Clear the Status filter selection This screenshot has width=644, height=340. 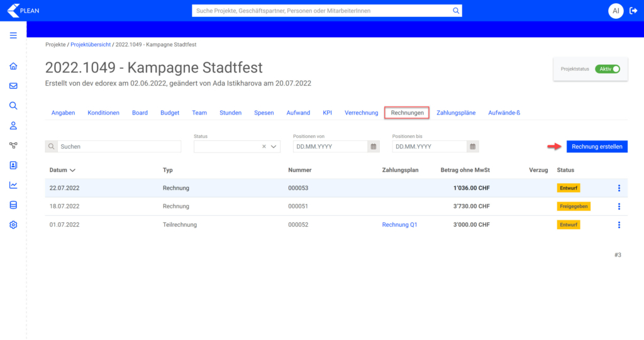tap(264, 147)
